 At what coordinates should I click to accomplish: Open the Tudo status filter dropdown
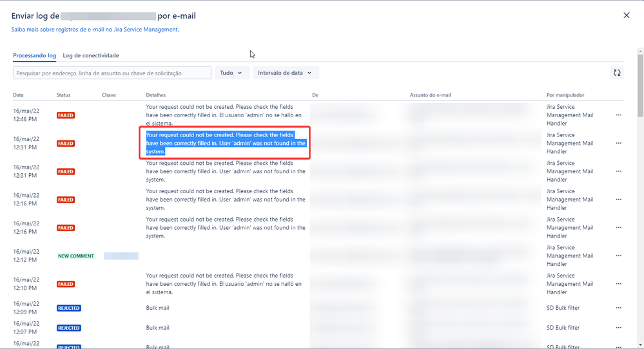coord(231,73)
